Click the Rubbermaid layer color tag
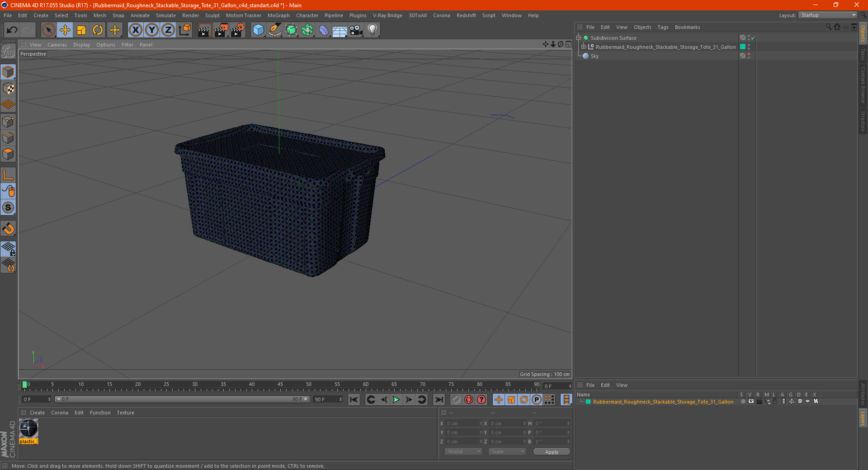Screen dimensions: 868x470 click(x=742, y=47)
